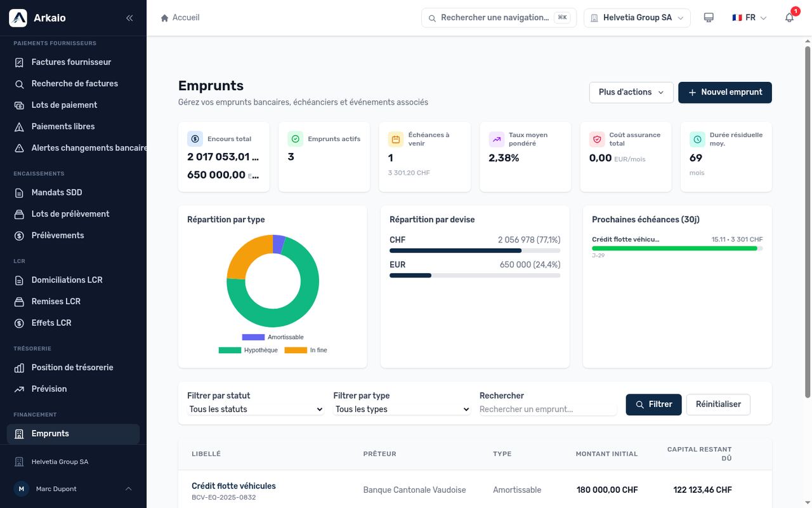
Task: Click the monitor display icon in header
Action: tap(709, 18)
